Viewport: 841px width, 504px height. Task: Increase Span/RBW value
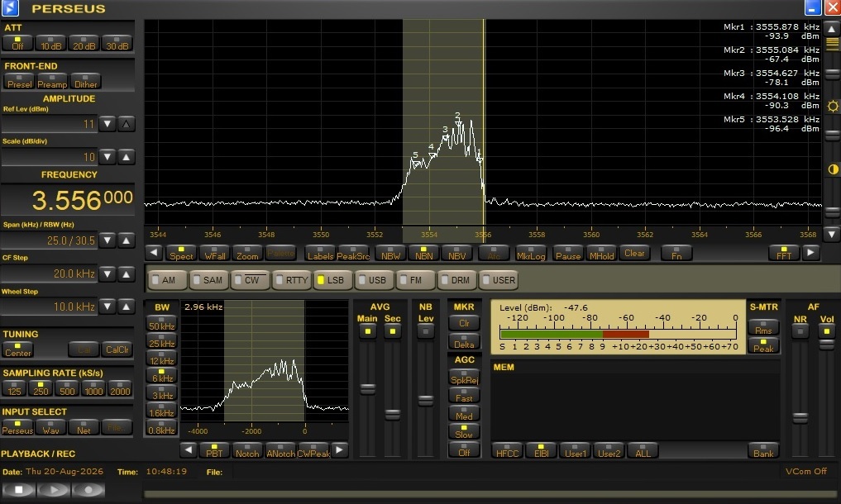126,240
